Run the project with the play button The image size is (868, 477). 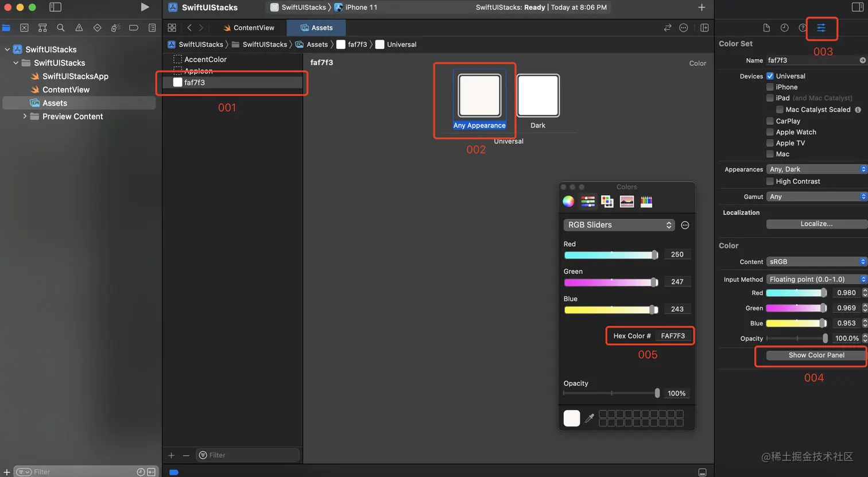point(145,7)
